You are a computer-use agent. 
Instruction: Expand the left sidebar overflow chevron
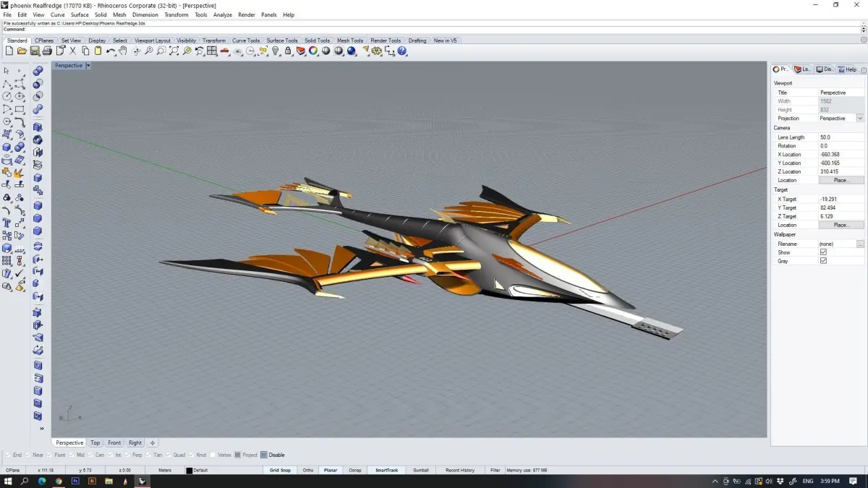tap(41, 429)
